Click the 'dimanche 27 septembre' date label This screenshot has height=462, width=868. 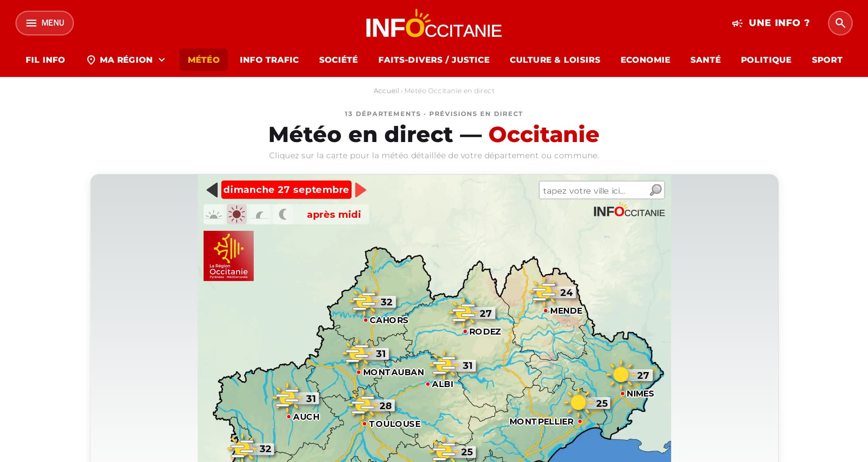pyautogui.click(x=286, y=190)
